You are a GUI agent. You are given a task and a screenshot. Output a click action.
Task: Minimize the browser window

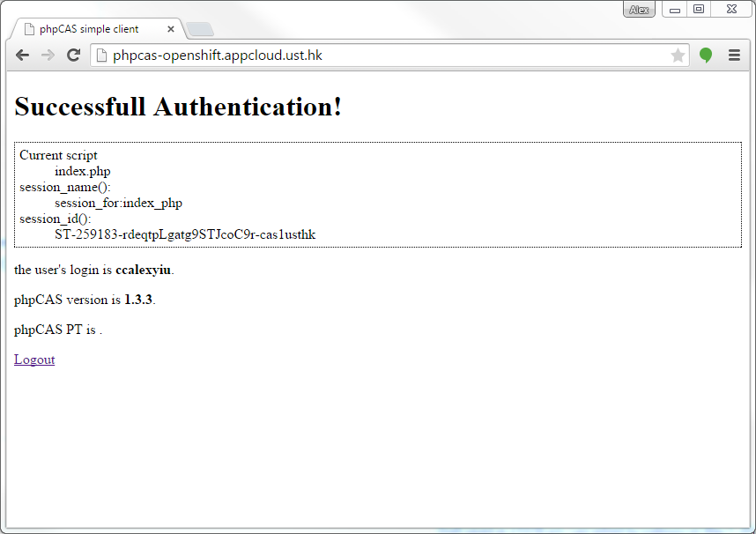(x=675, y=10)
